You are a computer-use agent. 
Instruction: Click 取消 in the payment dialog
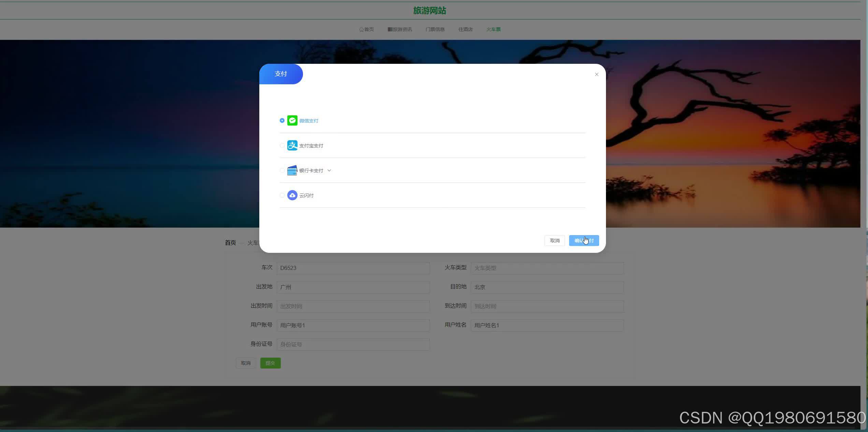tap(554, 241)
